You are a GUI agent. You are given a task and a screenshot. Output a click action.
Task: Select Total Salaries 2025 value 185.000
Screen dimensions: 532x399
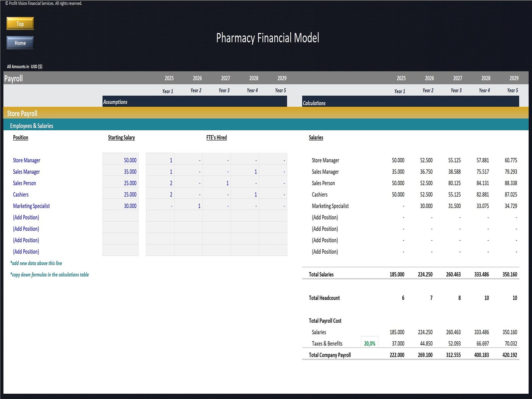(x=397, y=274)
